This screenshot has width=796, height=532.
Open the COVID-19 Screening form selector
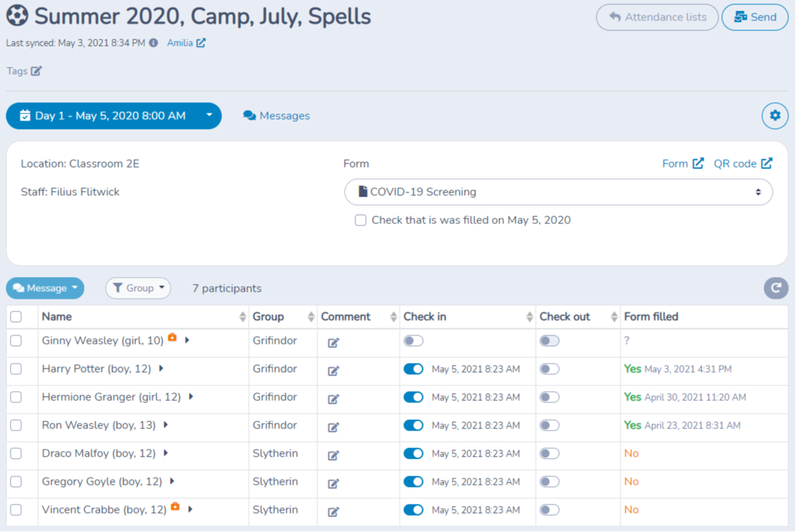(558, 192)
